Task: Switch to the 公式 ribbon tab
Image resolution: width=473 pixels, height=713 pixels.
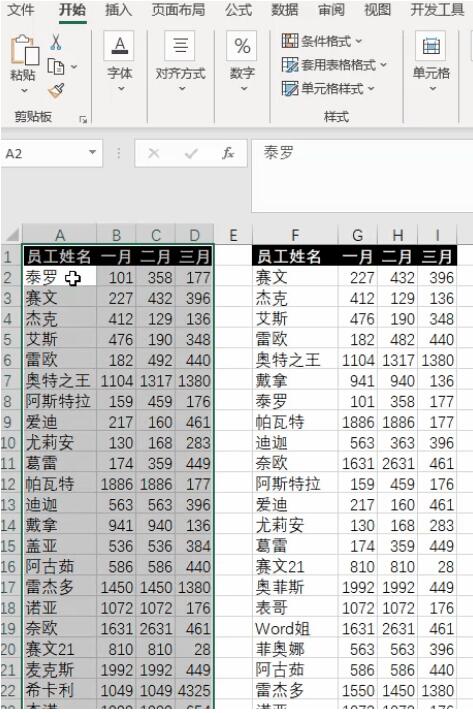Action: click(x=238, y=10)
